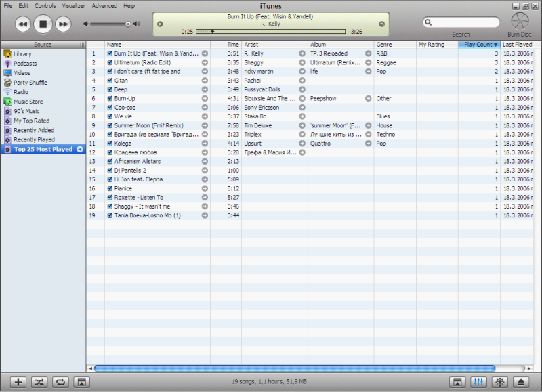Click the Library source icon
The image size is (542, 392).
pos(7,54)
